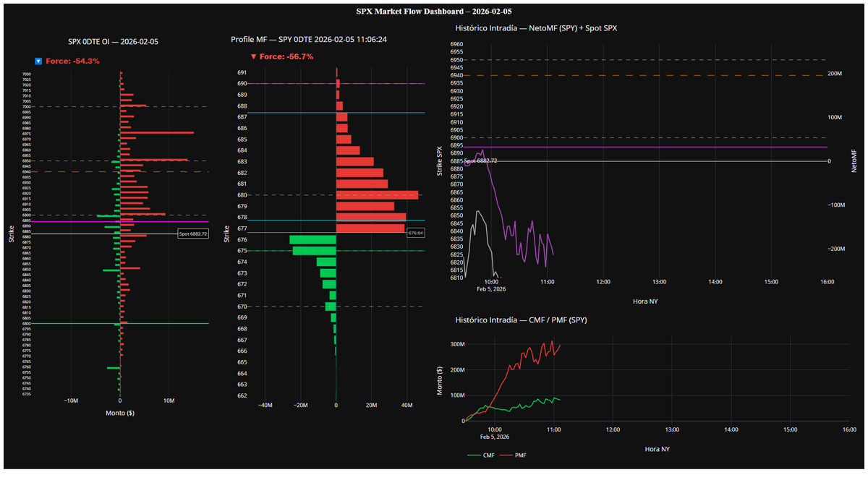Image resolution: width=868 pixels, height=488 pixels.
Task: Click the 'Monto ($)' label under the OI chart
Action: (119, 413)
